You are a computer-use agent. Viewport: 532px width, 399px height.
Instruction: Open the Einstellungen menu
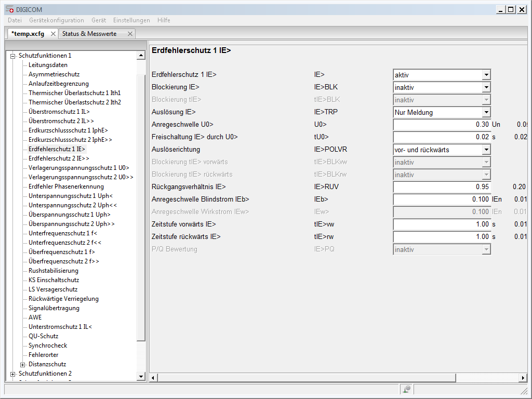click(131, 20)
